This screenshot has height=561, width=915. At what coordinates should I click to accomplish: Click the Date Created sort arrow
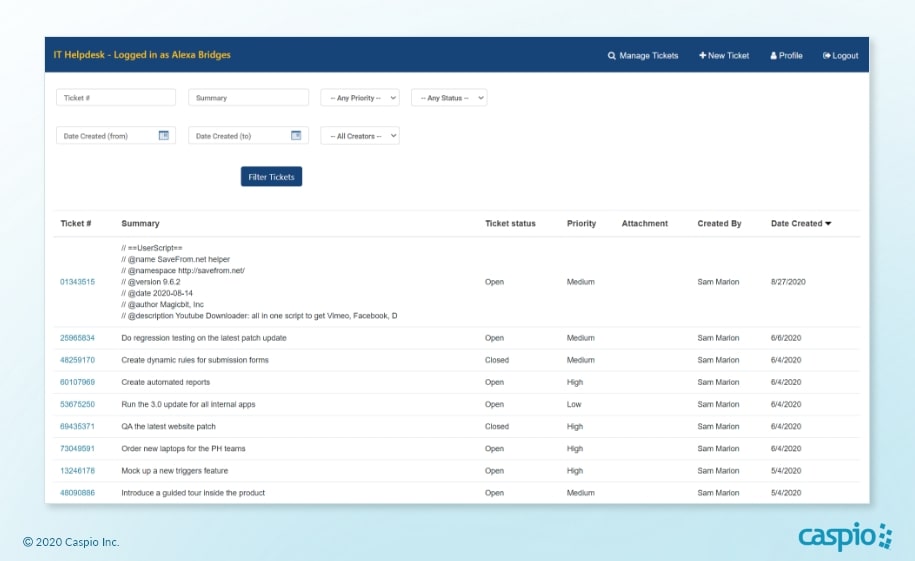click(828, 224)
